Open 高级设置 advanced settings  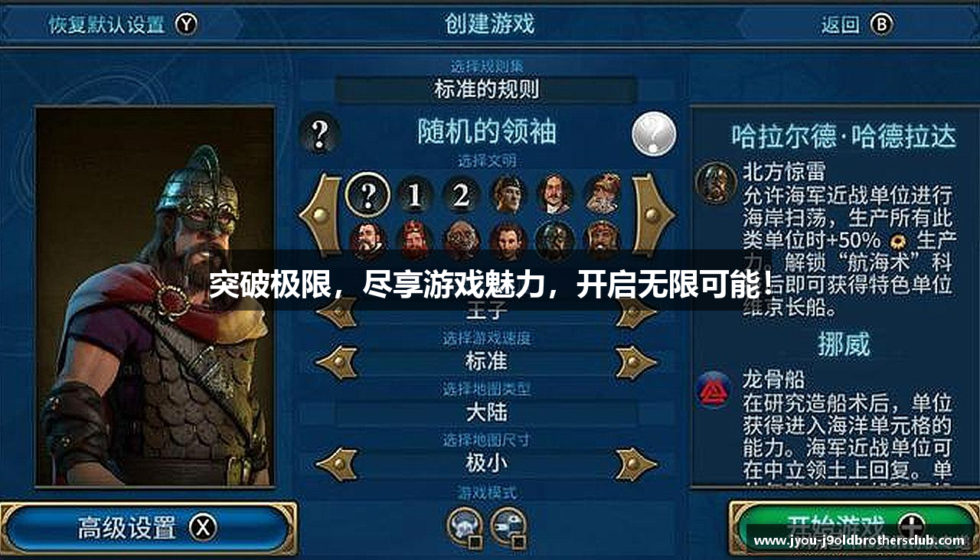click(148, 528)
